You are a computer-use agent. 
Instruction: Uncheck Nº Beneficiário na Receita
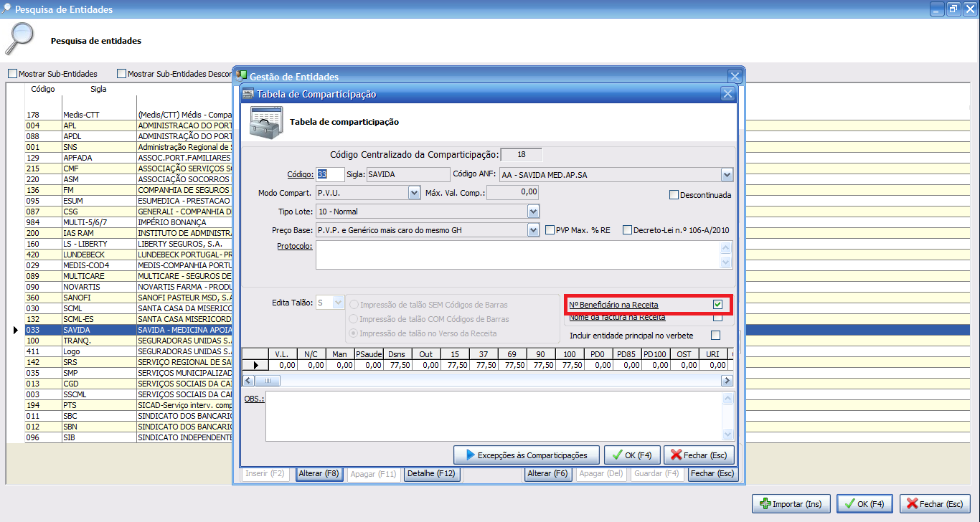[x=717, y=305]
